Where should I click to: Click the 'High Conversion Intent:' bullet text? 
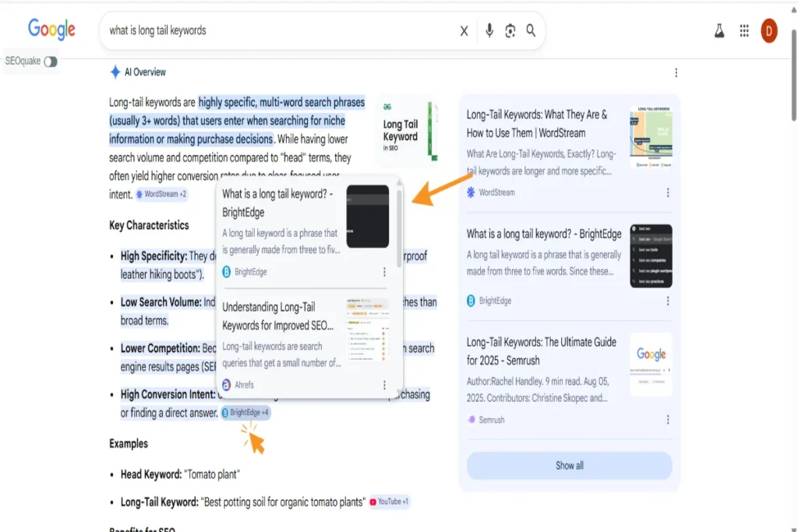click(x=168, y=394)
